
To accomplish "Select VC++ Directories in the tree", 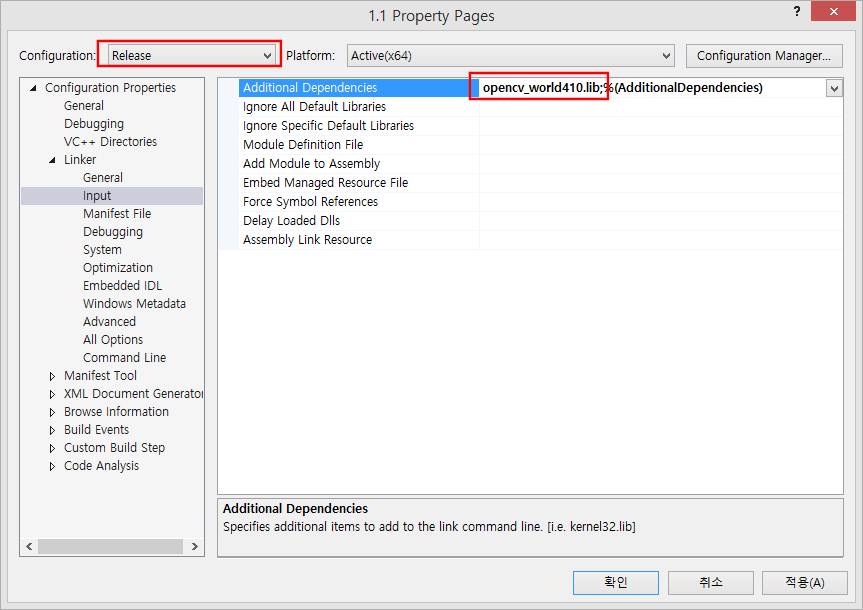I will 110,142.
